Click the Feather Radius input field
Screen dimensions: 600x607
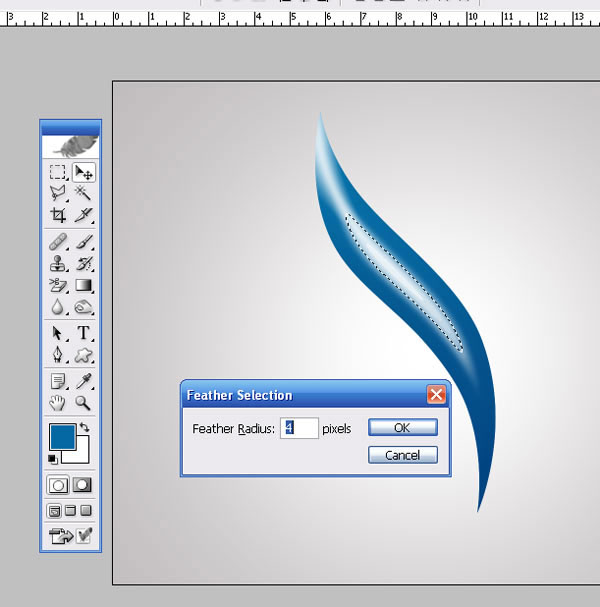click(x=299, y=428)
